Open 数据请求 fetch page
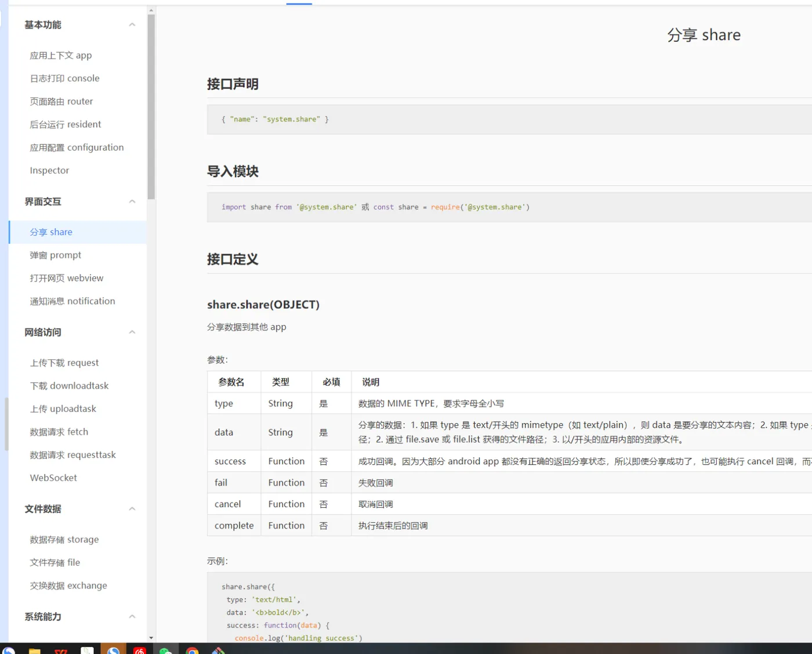This screenshot has width=812, height=654. [x=59, y=432]
